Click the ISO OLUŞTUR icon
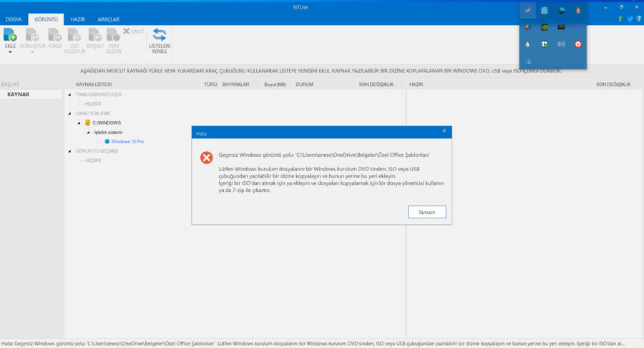This screenshot has width=644, height=348. (x=74, y=35)
